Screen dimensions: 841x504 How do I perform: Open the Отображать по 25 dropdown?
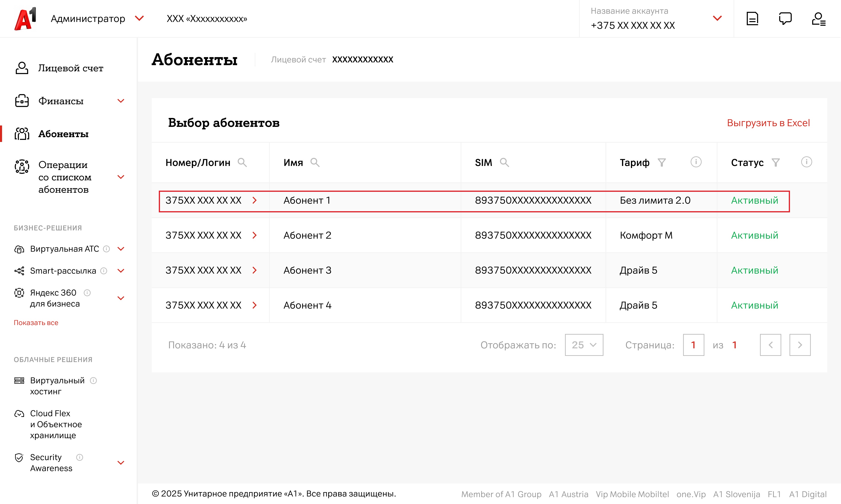point(584,345)
